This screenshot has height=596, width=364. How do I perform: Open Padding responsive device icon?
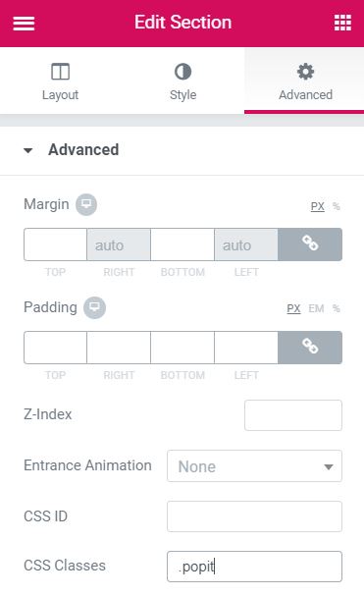(94, 307)
